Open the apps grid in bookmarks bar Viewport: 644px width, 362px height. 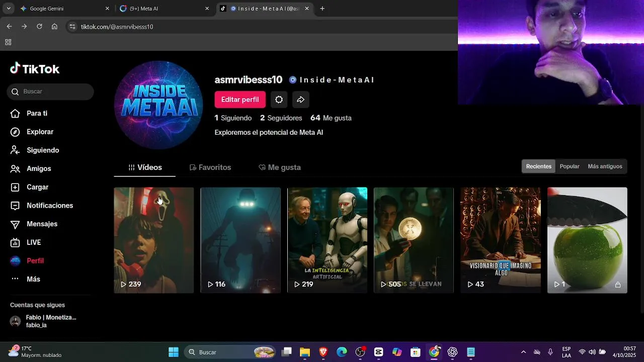[x=8, y=42]
